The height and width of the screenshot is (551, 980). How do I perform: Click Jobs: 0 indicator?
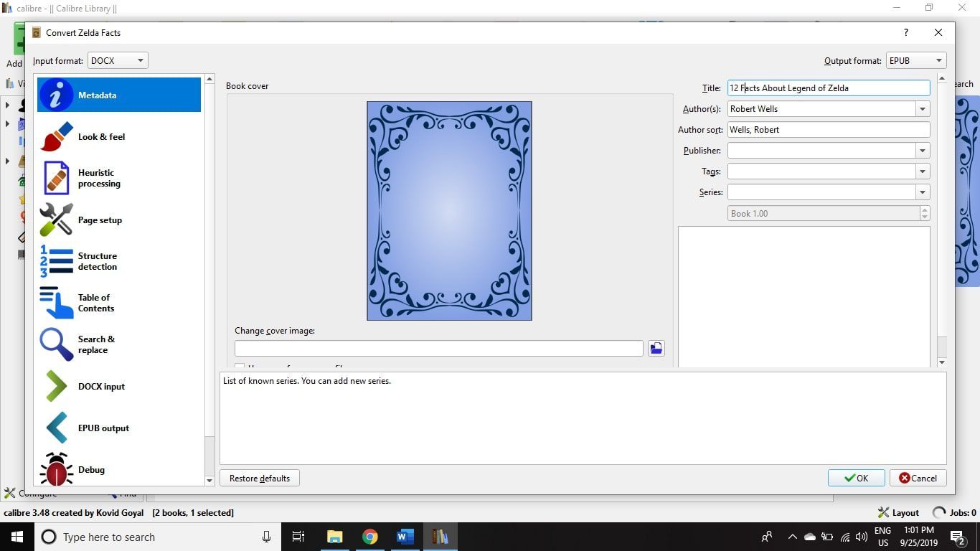point(954,512)
